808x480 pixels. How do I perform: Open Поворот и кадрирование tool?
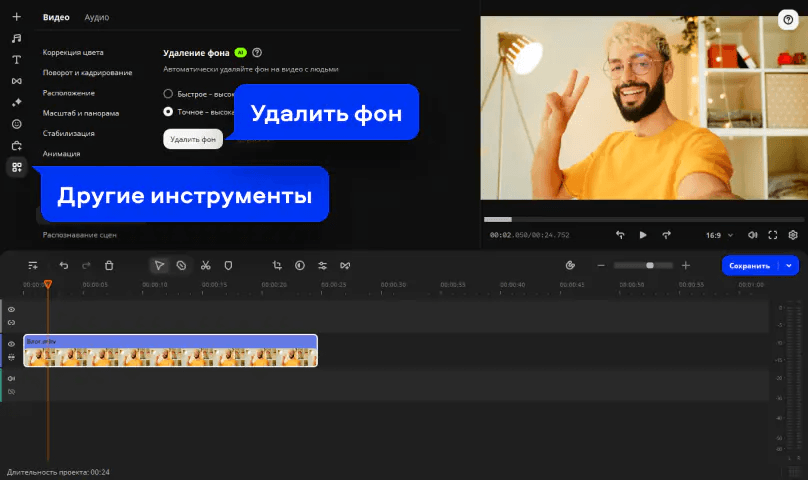pyautogui.click(x=87, y=73)
